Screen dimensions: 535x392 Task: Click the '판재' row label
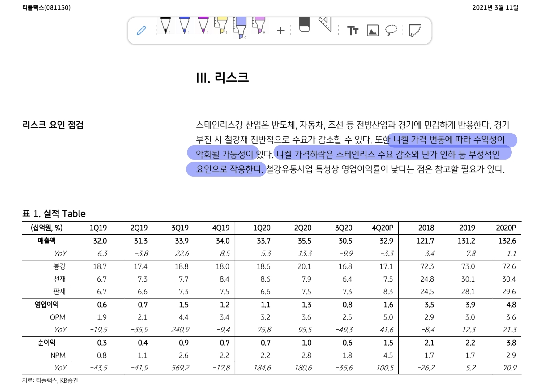(x=59, y=292)
